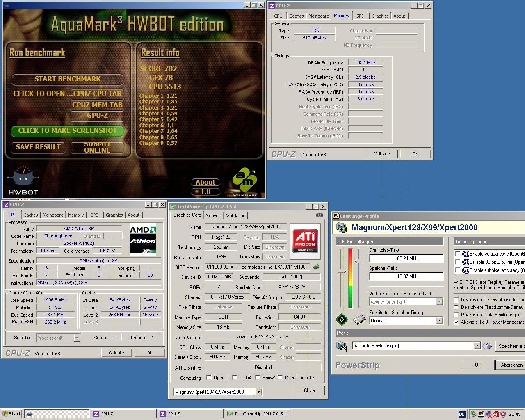Viewport: 525px width, 420px height.
Task: Tick Enable subpixel accuracy checkbox
Action: pos(458,270)
